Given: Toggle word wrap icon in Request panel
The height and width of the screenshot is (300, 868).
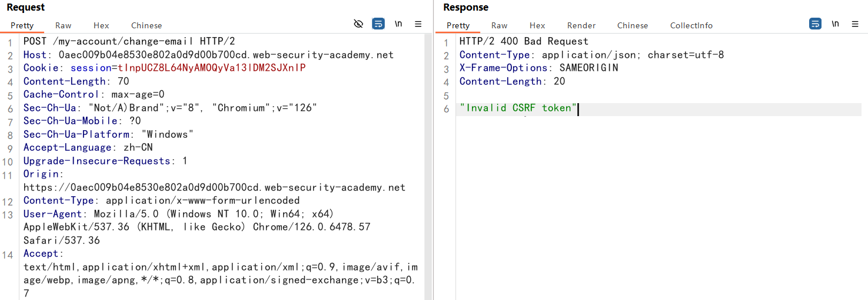Looking at the screenshot, I should pos(378,24).
